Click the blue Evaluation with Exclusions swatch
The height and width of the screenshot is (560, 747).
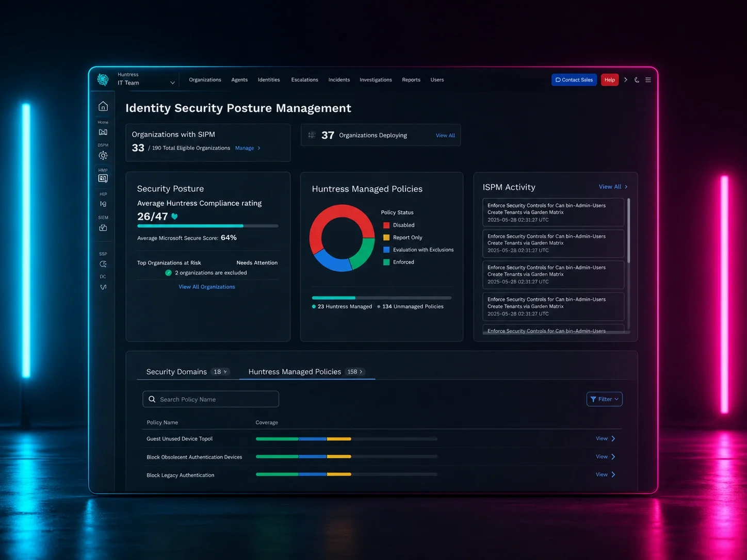tap(386, 250)
